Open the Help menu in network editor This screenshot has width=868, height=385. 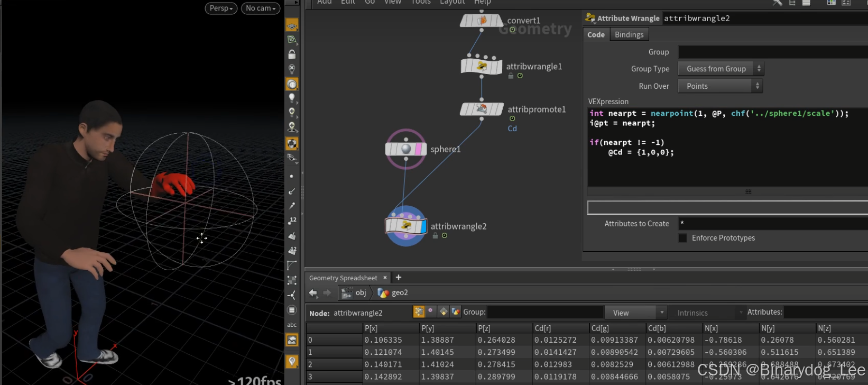point(482,2)
